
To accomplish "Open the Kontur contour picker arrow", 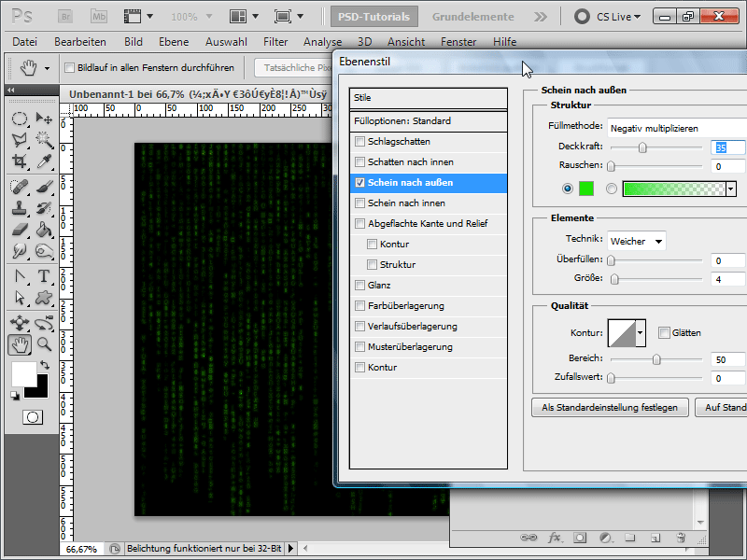I will coord(641,333).
